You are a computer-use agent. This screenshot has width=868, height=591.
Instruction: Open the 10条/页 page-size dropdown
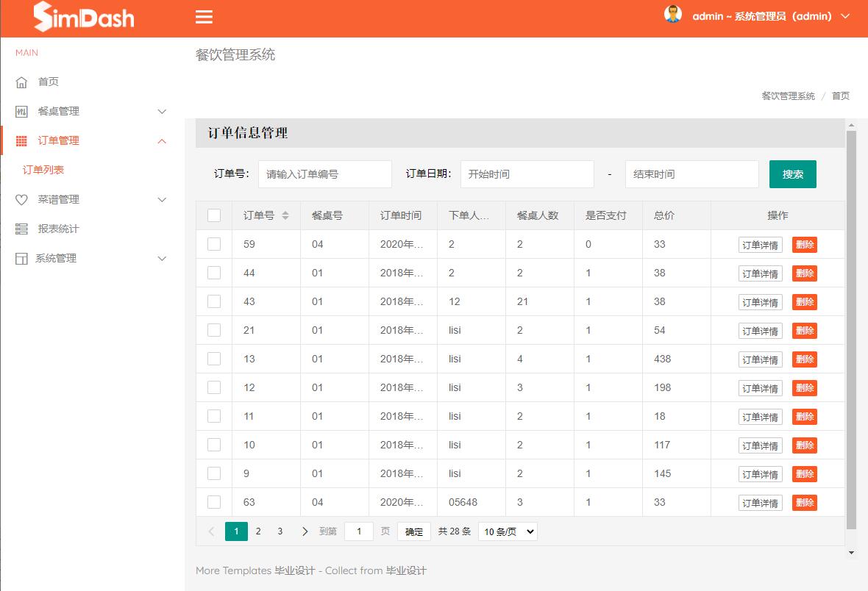pos(508,531)
